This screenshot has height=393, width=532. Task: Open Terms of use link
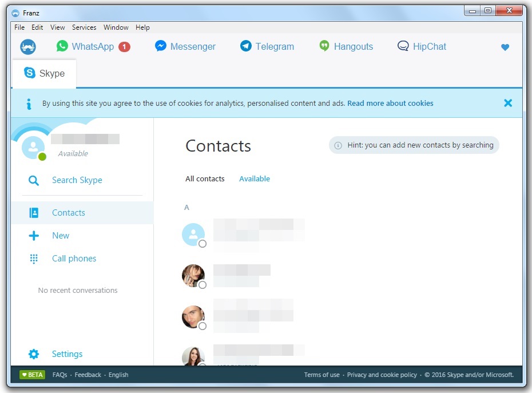[321, 375]
